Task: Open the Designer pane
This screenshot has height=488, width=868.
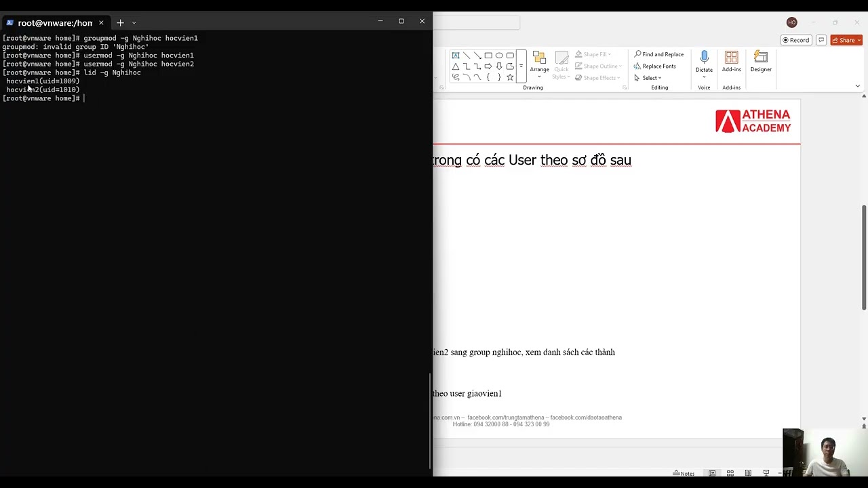Action: [761, 62]
